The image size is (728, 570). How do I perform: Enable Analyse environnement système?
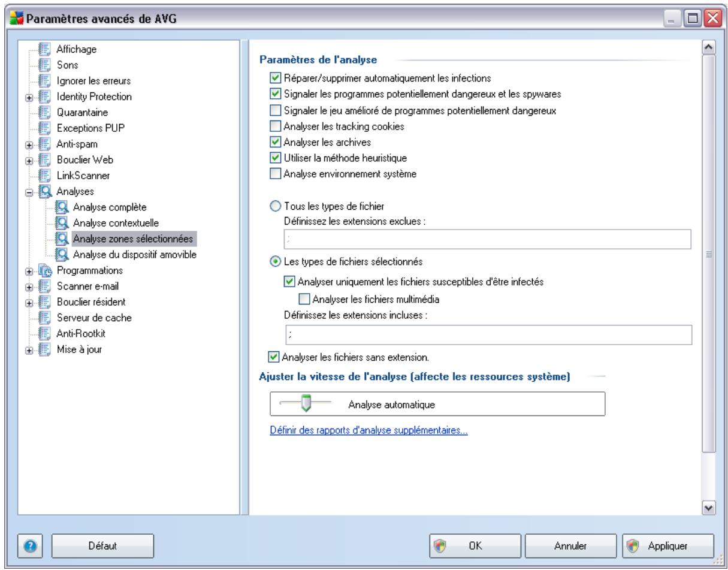click(275, 175)
